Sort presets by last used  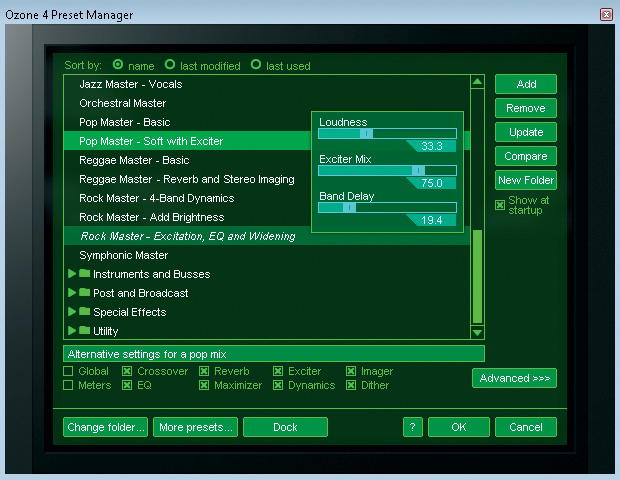[256, 64]
